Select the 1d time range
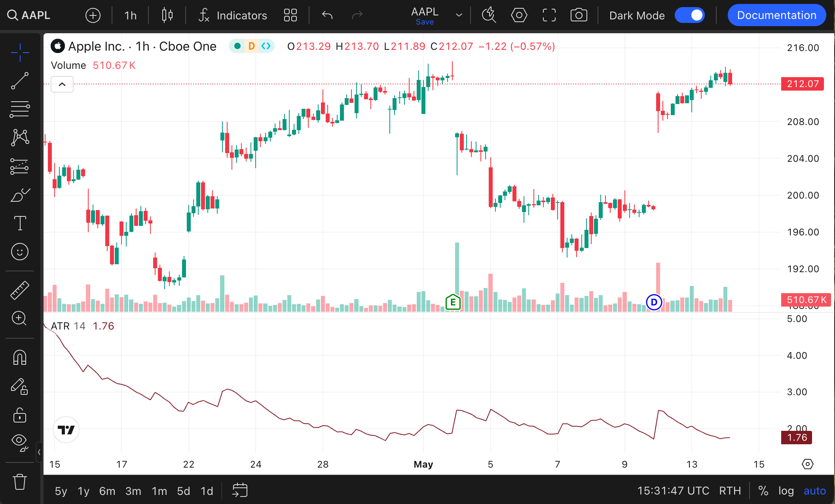The height and width of the screenshot is (504, 835). point(207,491)
